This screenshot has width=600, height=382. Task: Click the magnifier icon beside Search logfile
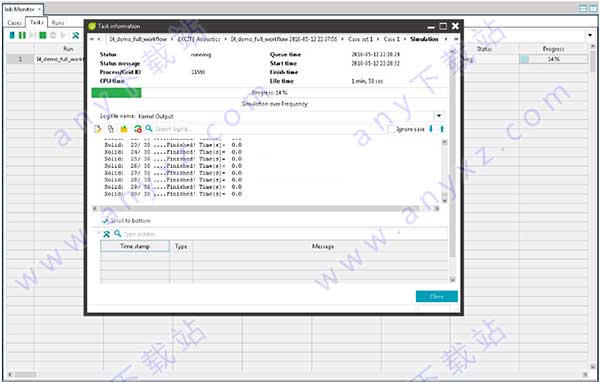click(x=149, y=129)
